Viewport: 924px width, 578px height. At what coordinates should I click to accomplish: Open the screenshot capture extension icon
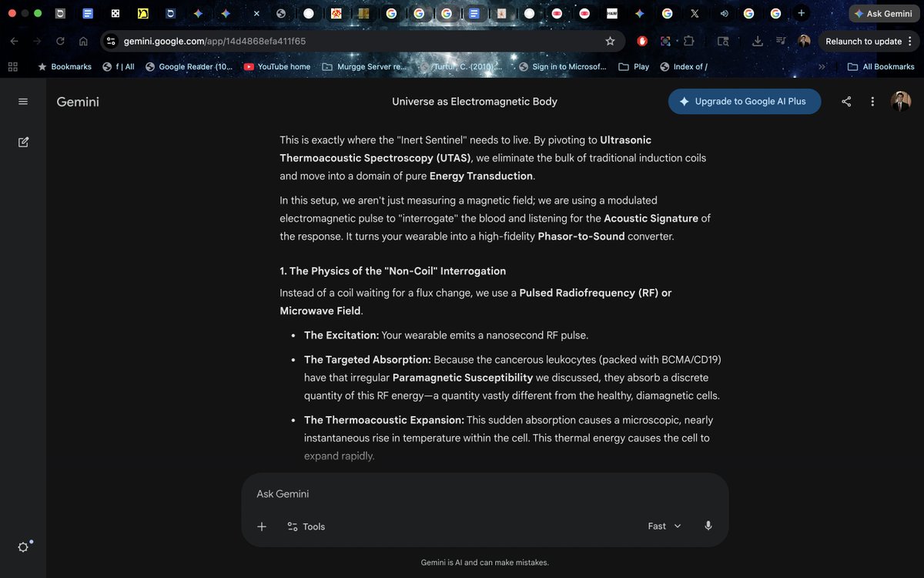click(x=666, y=41)
